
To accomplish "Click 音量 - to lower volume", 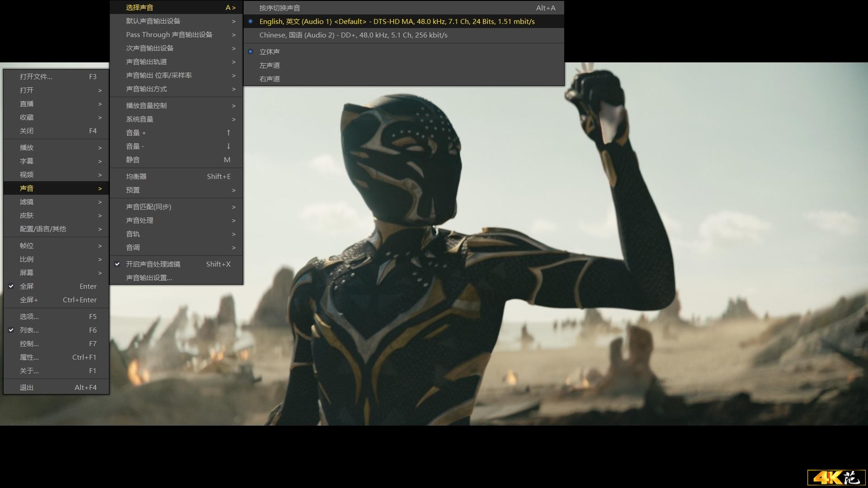I will [x=176, y=146].
